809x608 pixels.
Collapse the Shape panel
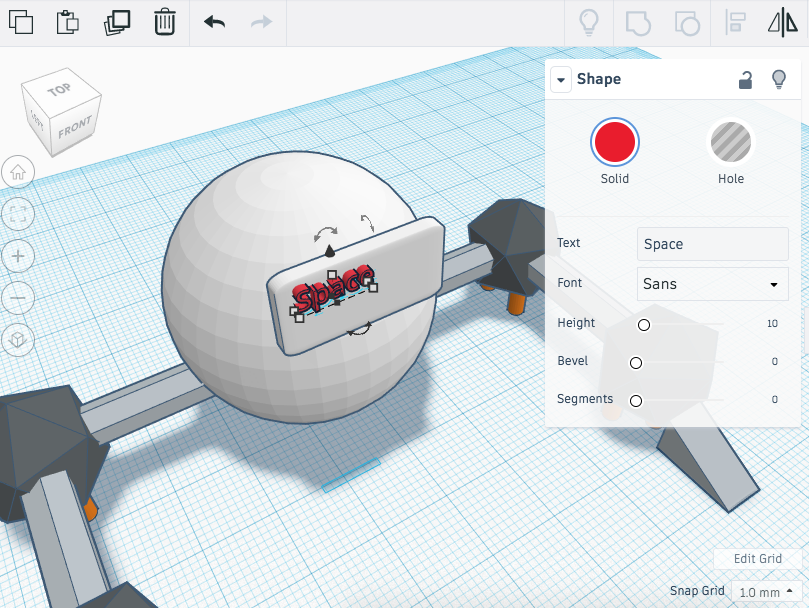point(560,80)
